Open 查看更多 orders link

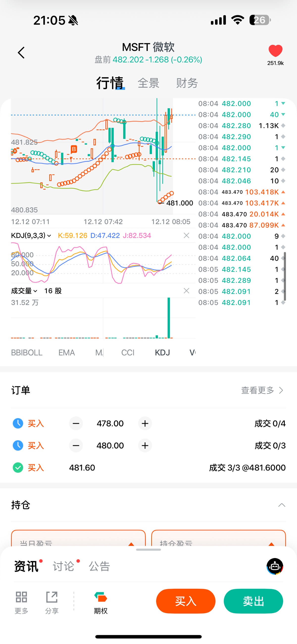tap(262, 390)
